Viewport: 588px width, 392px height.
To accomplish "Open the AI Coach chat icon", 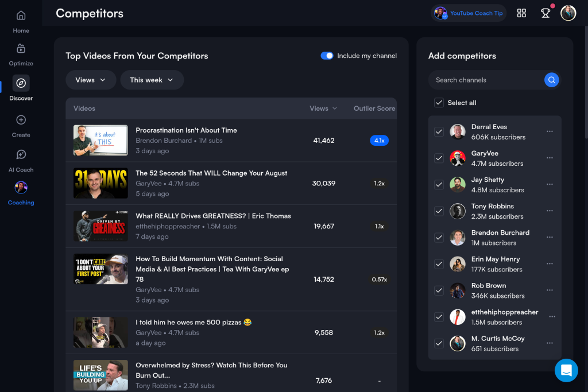I will pos(21,154).
